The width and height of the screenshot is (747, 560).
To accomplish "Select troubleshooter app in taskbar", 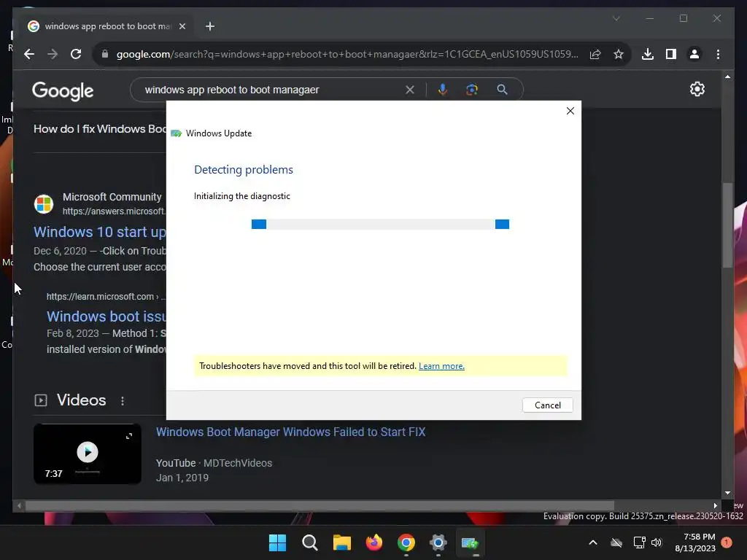I will (x=471, y=542).
